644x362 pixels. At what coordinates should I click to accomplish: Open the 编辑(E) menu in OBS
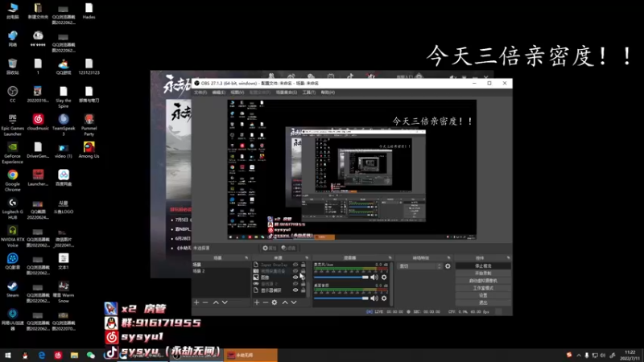pos(218,93)
